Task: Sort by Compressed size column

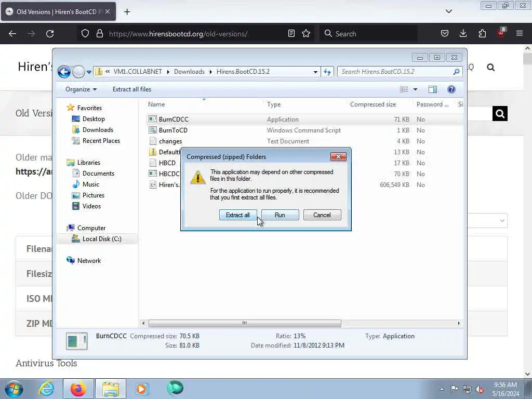Action: click(x=380, y=104)
